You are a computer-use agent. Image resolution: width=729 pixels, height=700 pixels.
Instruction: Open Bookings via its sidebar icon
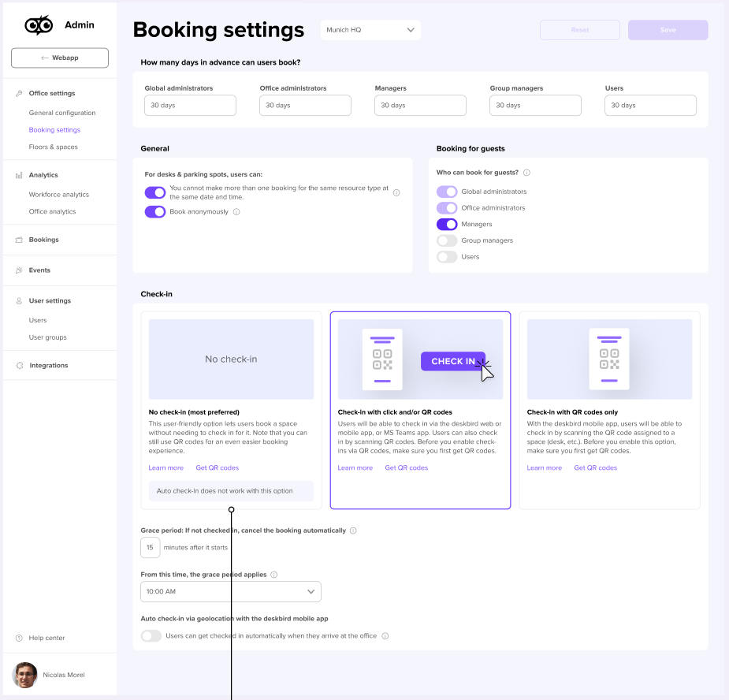(x=17, y=240)
